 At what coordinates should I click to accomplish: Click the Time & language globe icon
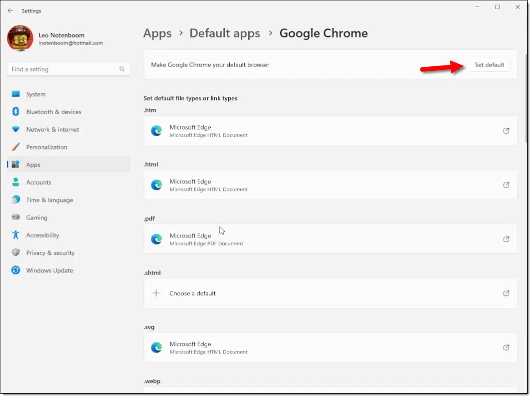coord(16,200)
